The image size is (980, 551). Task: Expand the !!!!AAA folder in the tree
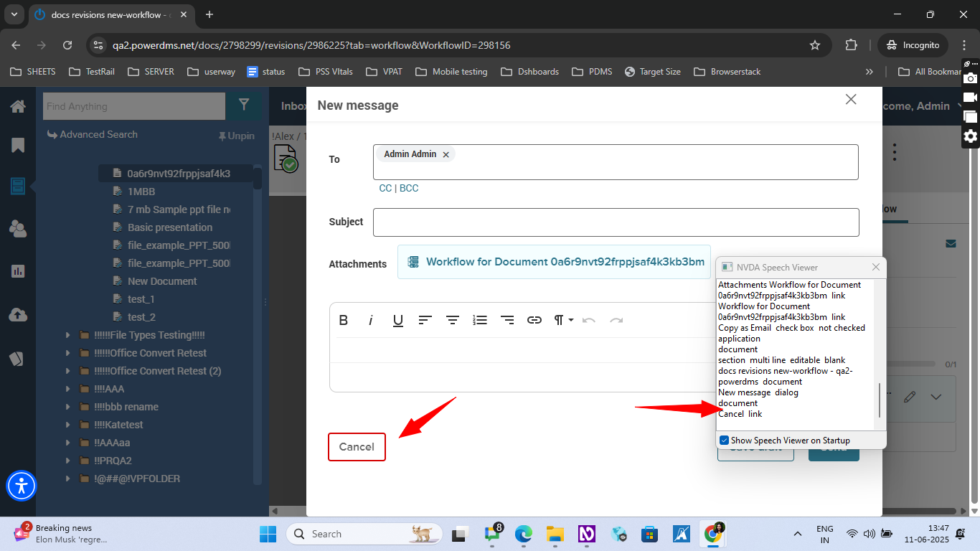click(68, 389)
